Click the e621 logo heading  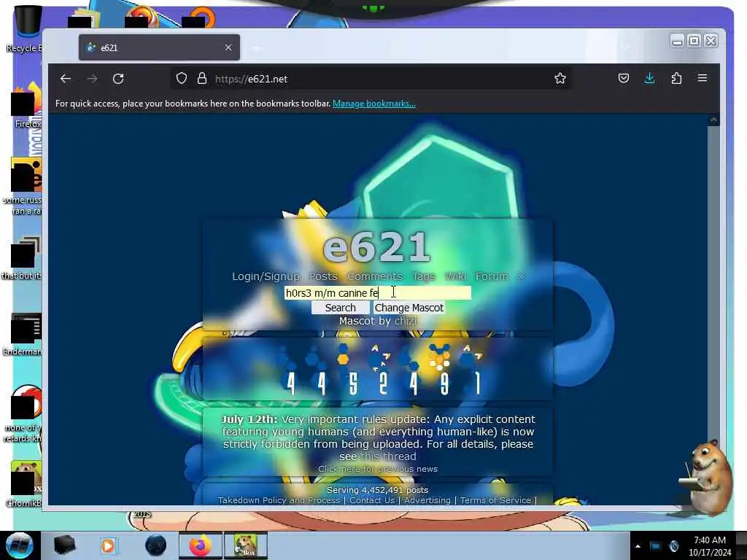[377, 246]
